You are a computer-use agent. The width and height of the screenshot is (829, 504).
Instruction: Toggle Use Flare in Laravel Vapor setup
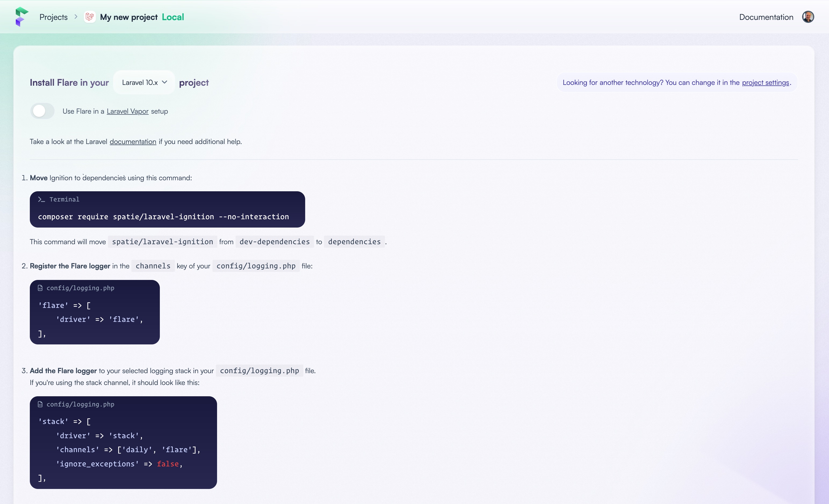tap(42, 111)
